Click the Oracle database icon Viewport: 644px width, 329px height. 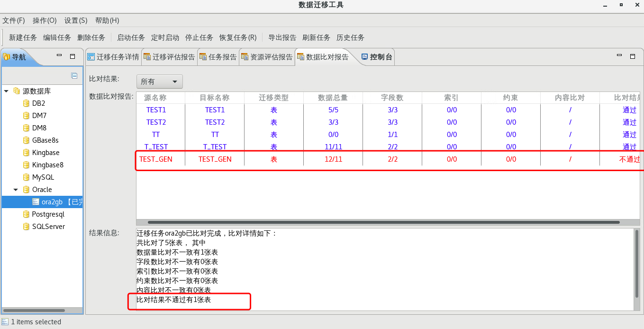tap(26, 190)
